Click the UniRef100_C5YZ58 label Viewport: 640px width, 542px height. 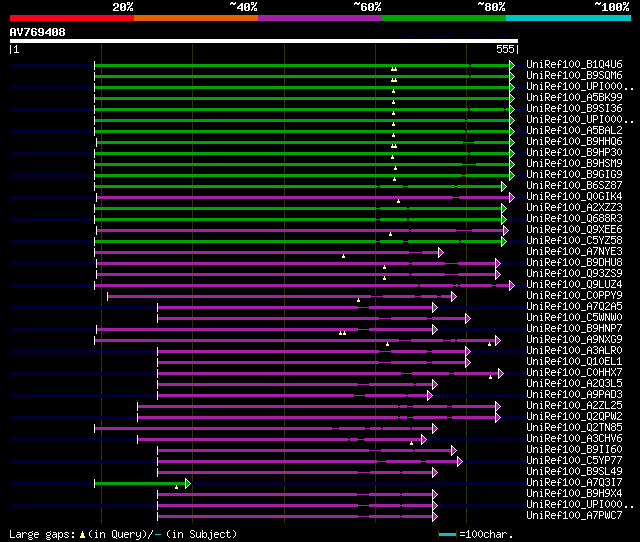click(574, 241)
